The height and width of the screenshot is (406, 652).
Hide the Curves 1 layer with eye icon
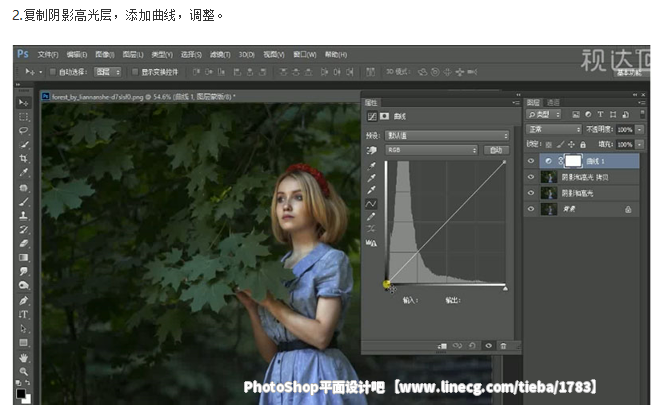click(531, 161)
